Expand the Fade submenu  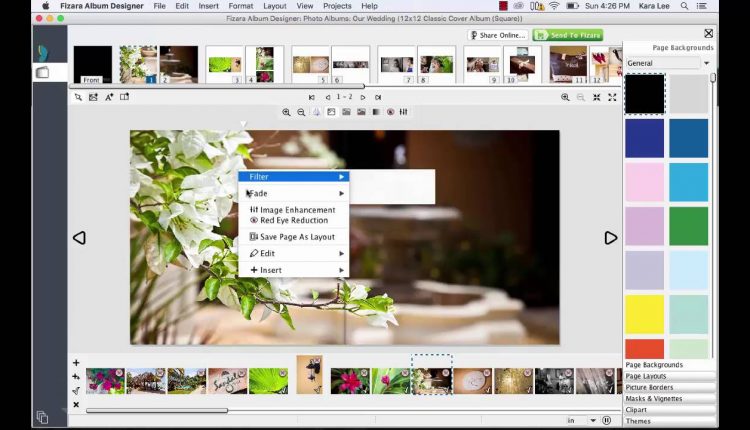pyautogui.click(x=294, y=193)
